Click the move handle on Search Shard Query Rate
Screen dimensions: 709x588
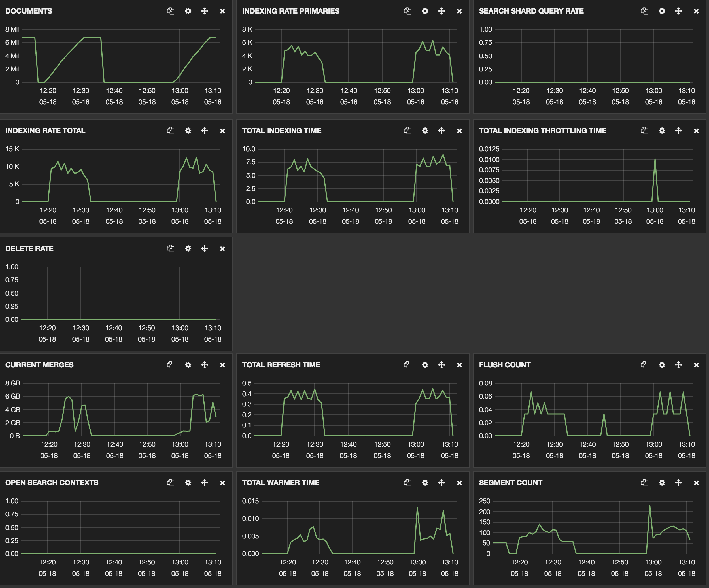click(x=678, y=11)
